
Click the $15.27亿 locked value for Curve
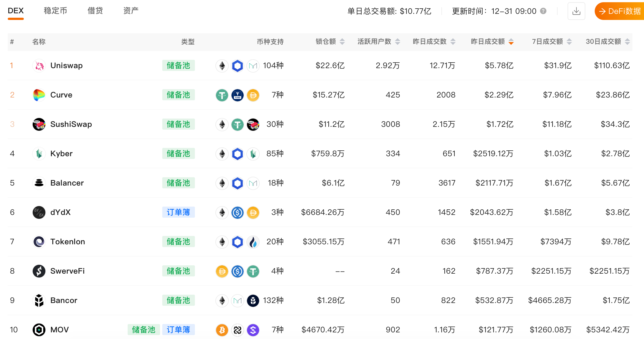tap(329, 95)
